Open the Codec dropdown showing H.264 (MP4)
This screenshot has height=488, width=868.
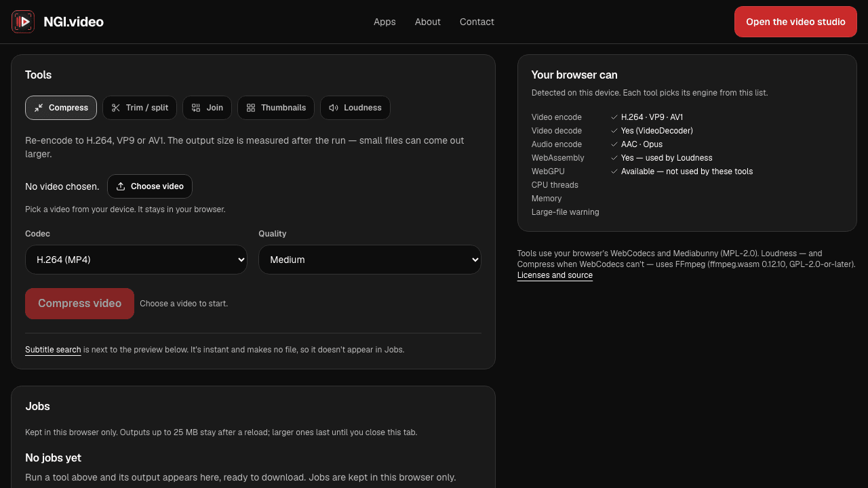tap(136, 260)
